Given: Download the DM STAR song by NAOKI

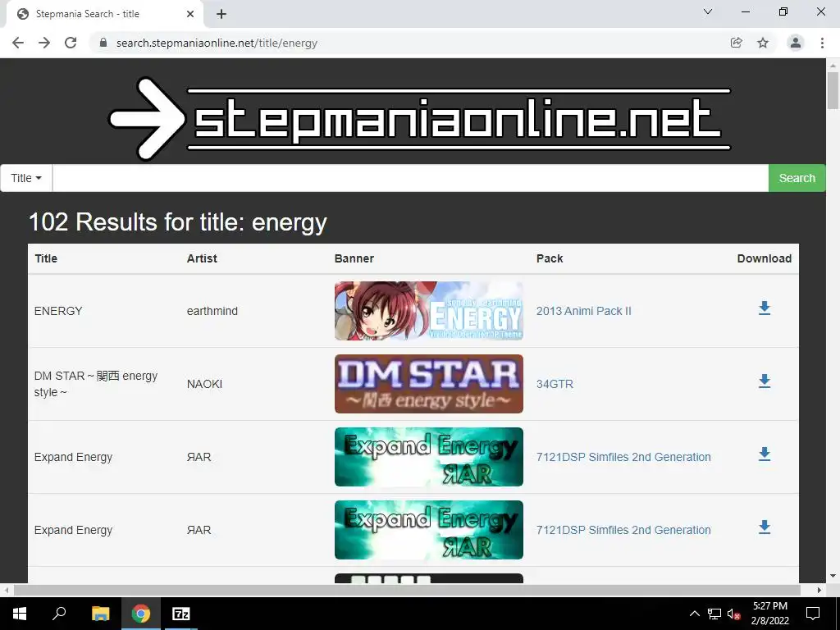Looking at the screenshot, I should pos(765,381).
